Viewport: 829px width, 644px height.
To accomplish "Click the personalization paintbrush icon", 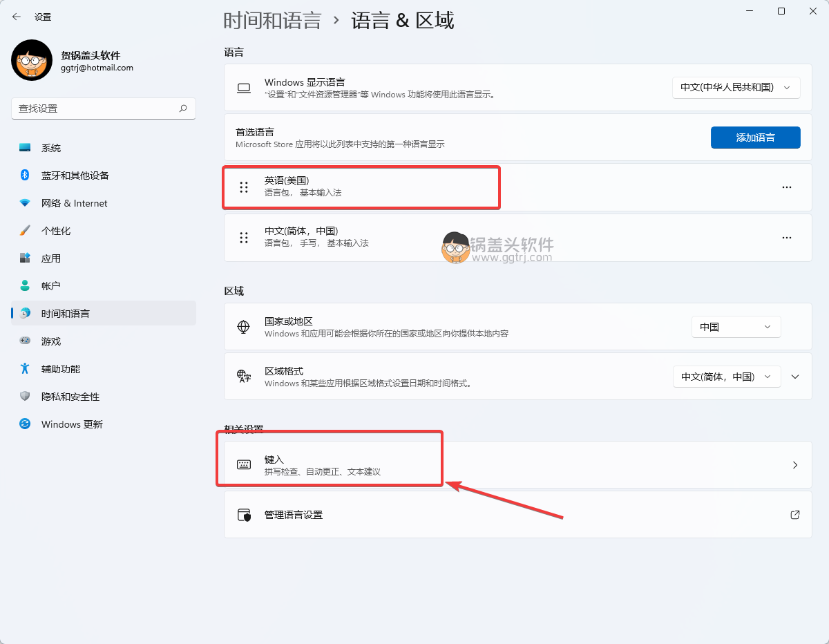I will 25,231.
